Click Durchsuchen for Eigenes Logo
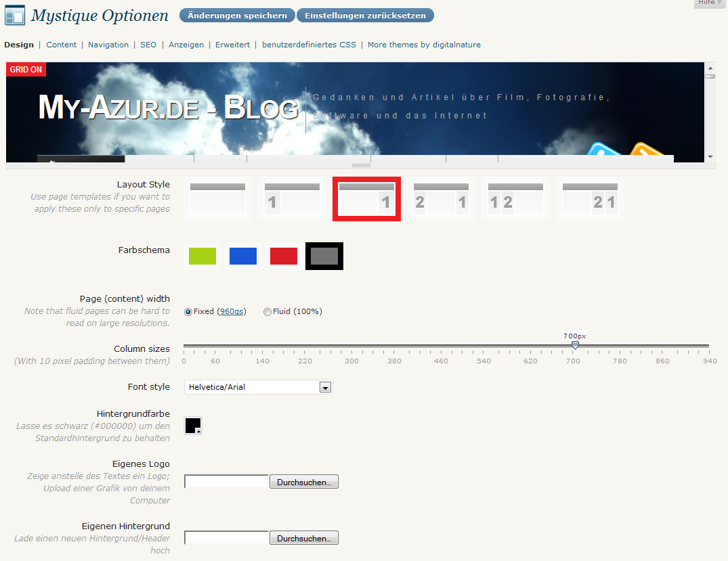The image size is (728, 561). click(x=303, y=482)
